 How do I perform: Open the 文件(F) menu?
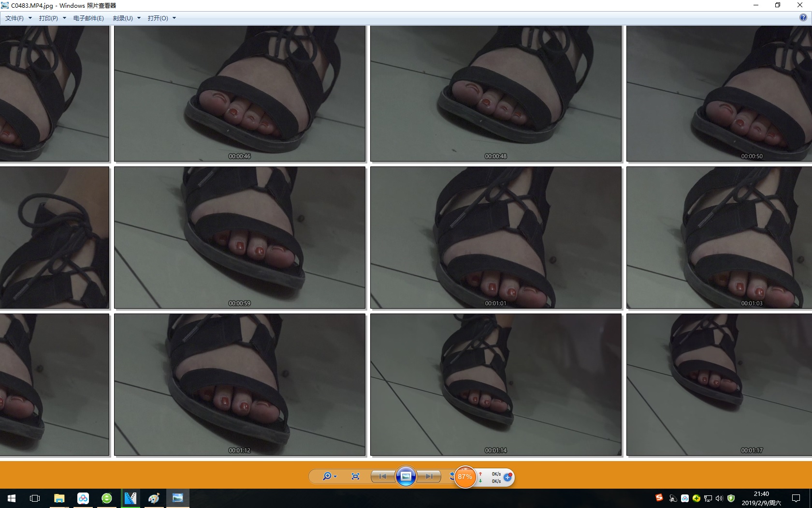coord(18,18)
